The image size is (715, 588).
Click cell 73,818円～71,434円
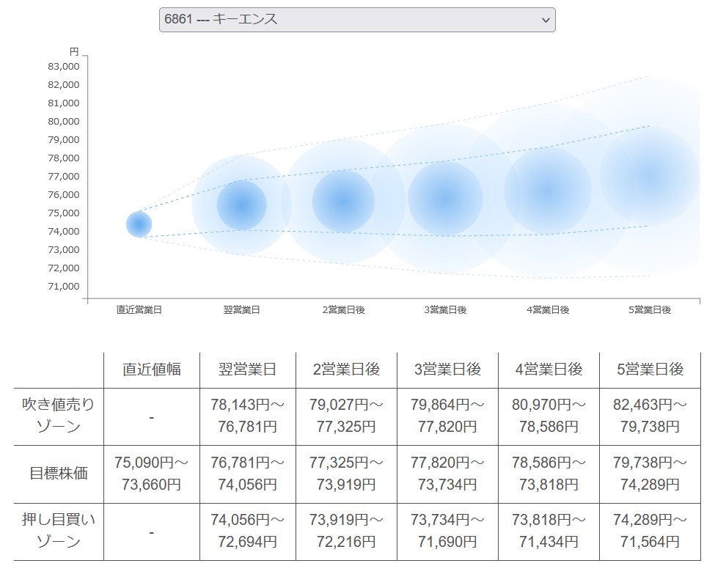[x=549, y=531]
